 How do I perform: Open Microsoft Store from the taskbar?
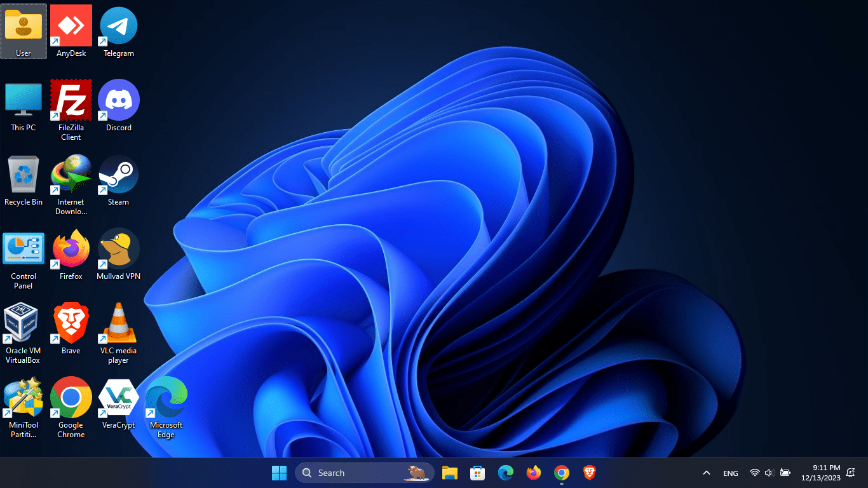(x=477, y=473)
